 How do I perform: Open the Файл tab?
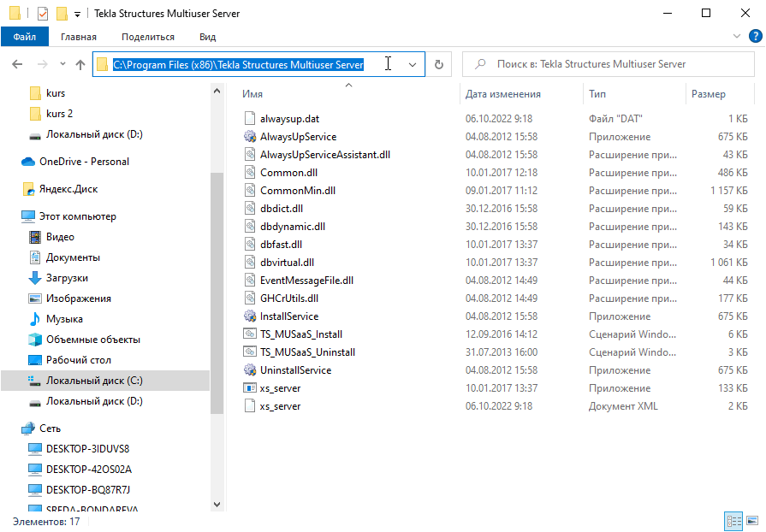pyautogui.click(x=25, y=37)
